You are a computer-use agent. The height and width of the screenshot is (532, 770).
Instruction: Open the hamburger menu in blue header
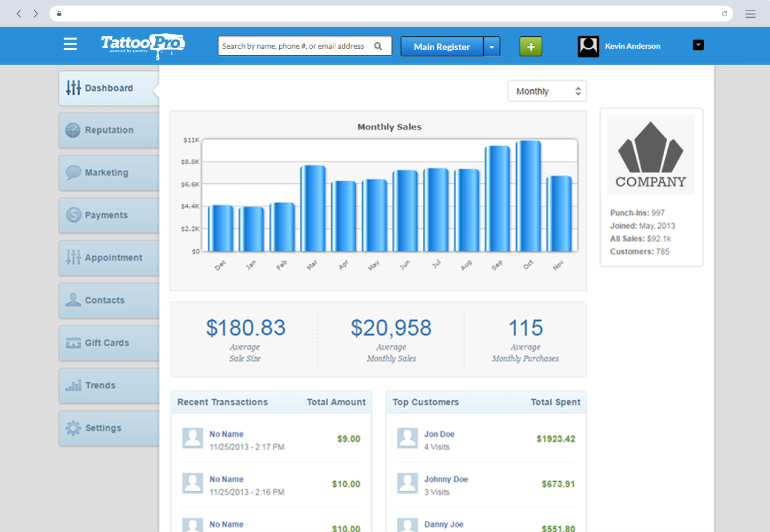(x=70, y=44)
